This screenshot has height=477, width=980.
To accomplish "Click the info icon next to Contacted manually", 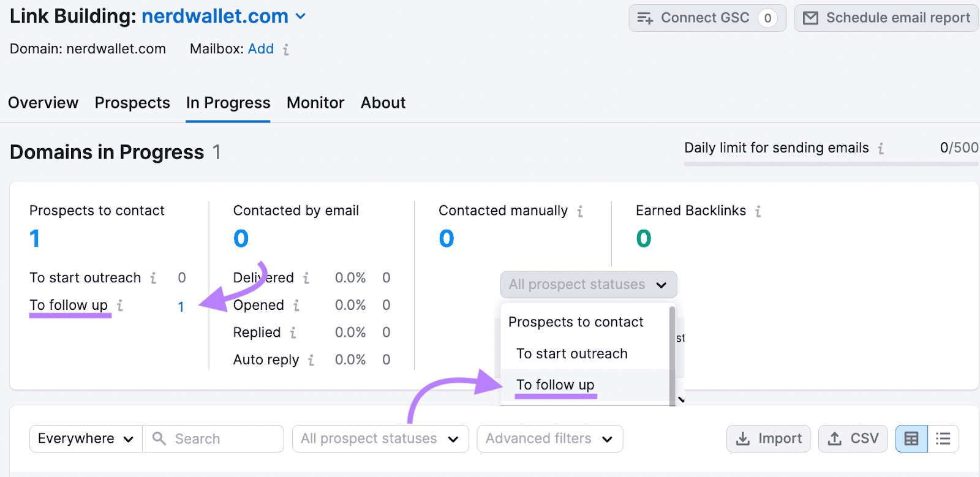I will 579,211.
